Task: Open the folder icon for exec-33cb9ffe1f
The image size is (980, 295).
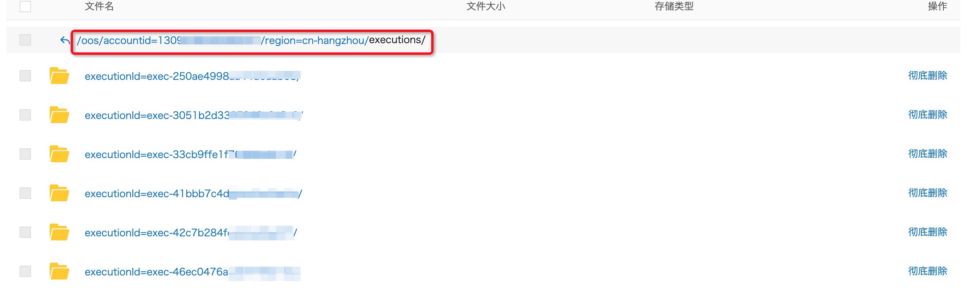Action: pyautogui.click(x=59, y=154)
